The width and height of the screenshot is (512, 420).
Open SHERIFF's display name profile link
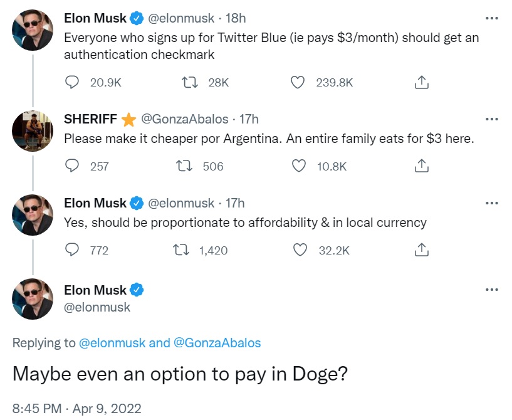91,119
